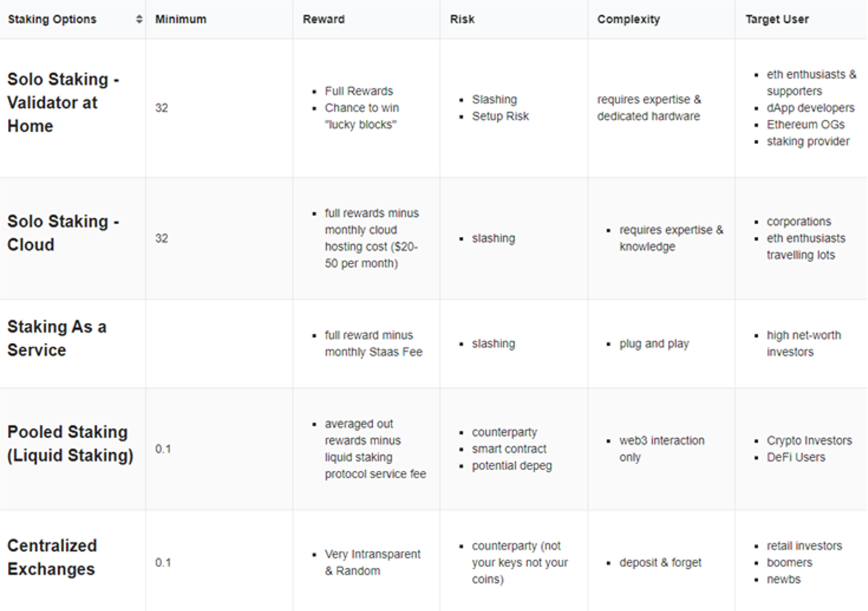
Task: Click the Complexity column header
Action: [629, 19]
